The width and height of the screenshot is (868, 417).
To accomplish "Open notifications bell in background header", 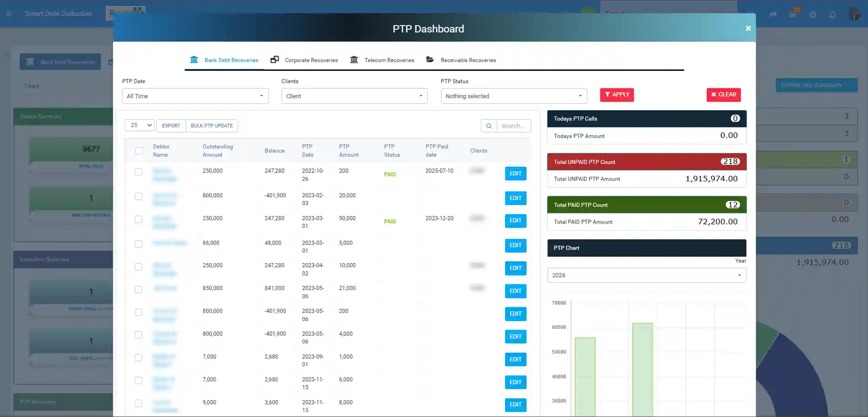I will click(x=832, y=15).
